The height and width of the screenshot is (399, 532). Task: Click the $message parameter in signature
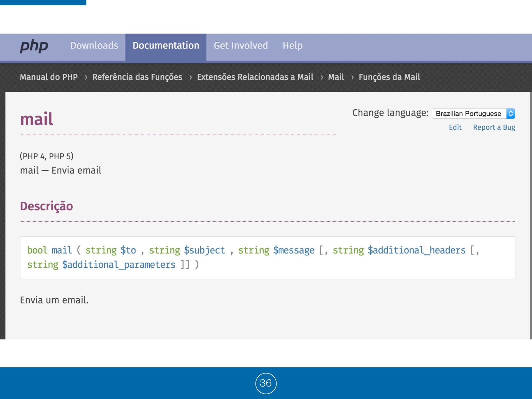pos(294,250)
